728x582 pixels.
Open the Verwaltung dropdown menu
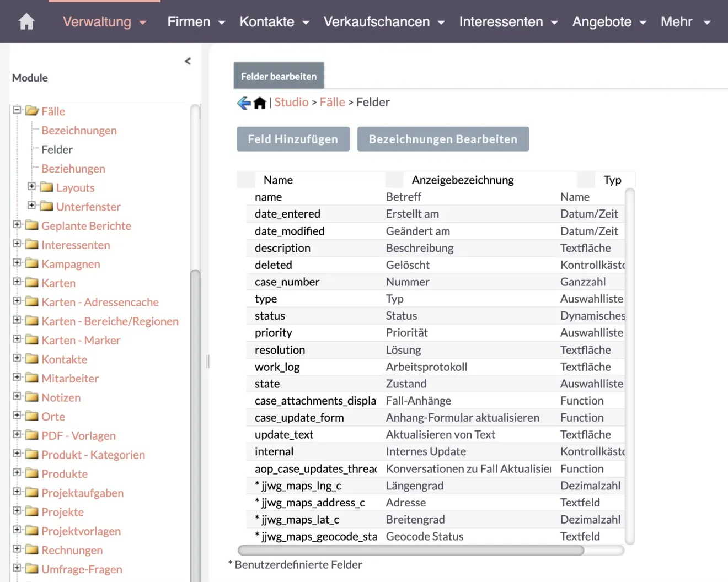pos(104,22)
